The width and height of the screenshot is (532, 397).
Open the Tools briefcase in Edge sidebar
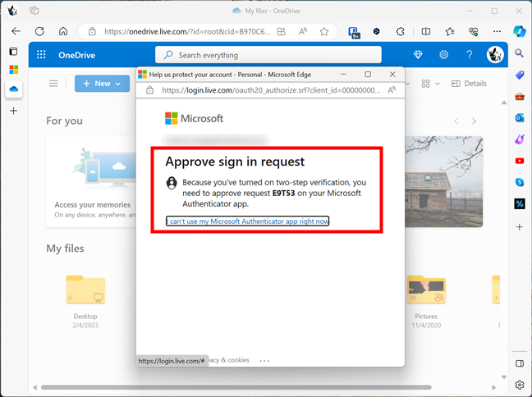(x=520, y=97)
